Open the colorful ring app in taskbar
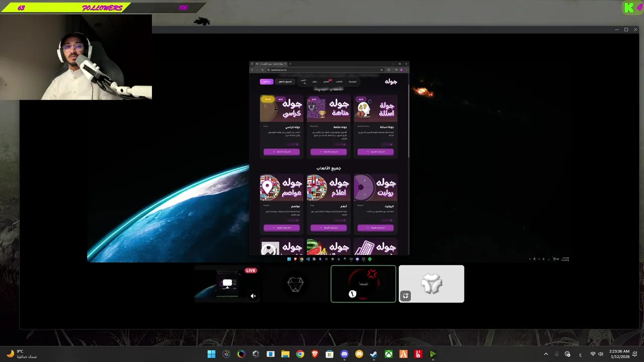Screen dimensions: 644x362 click(x=241, y=354)
